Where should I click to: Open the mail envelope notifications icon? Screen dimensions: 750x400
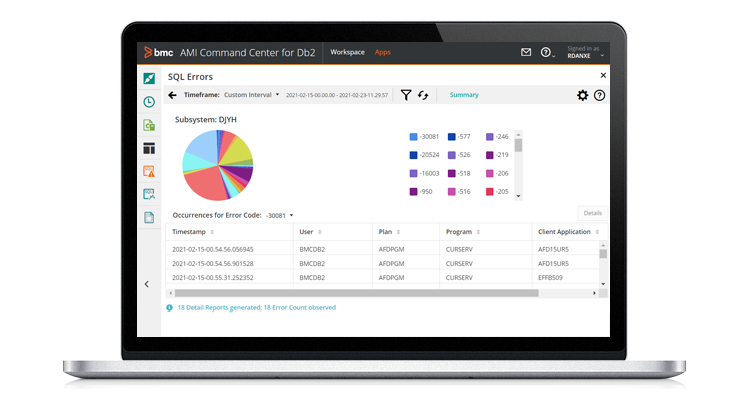coord(526,52)
